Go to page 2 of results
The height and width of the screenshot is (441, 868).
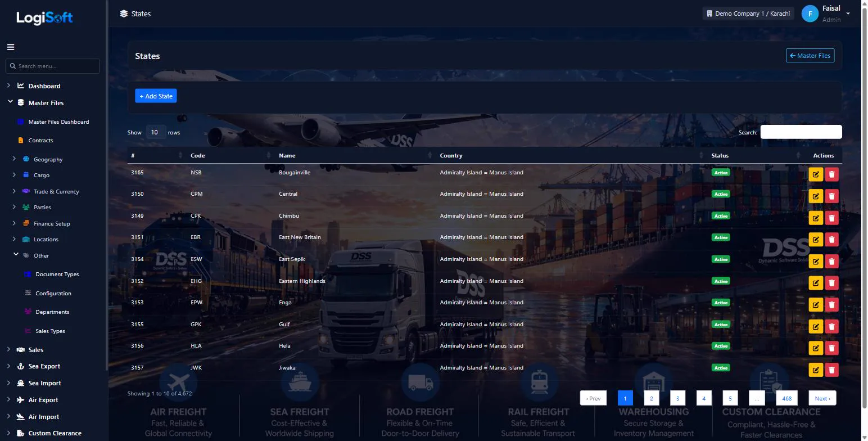tap(651, 398)
